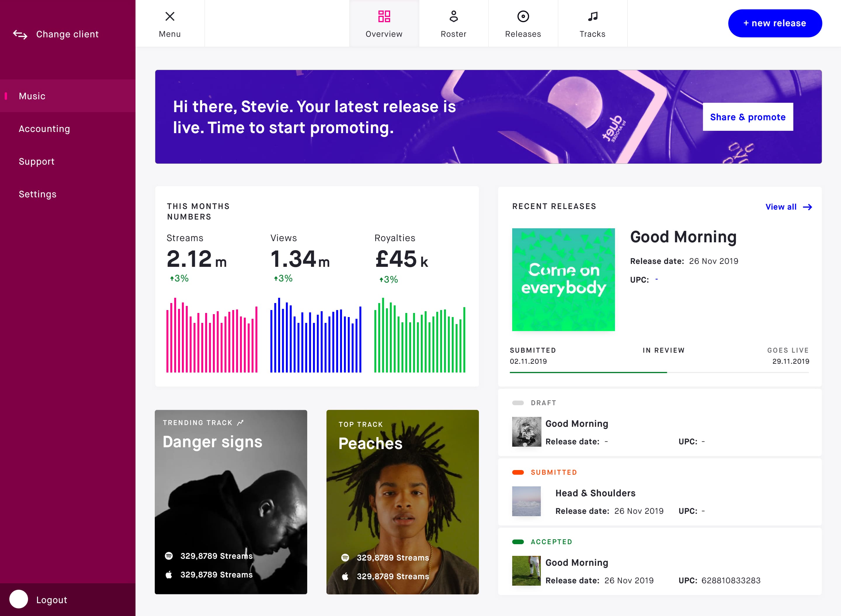This screenshot has width=841, height=616.
Task: Click the trending arrow icon beside Trending Track
Action: coord(241,422)
